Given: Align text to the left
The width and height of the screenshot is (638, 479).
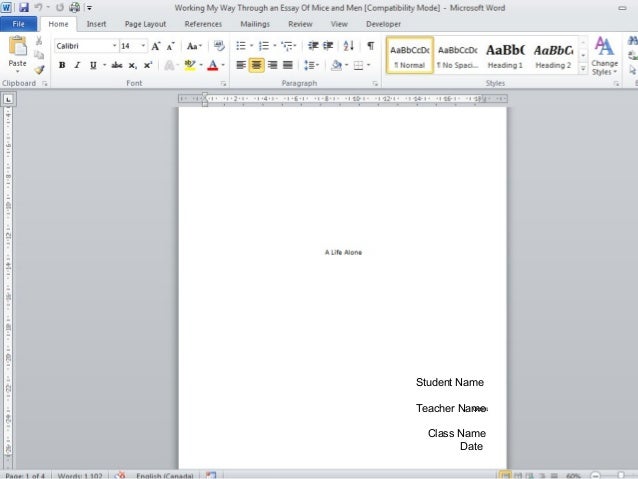Looking at the screenshot, I should coord(240,65).
